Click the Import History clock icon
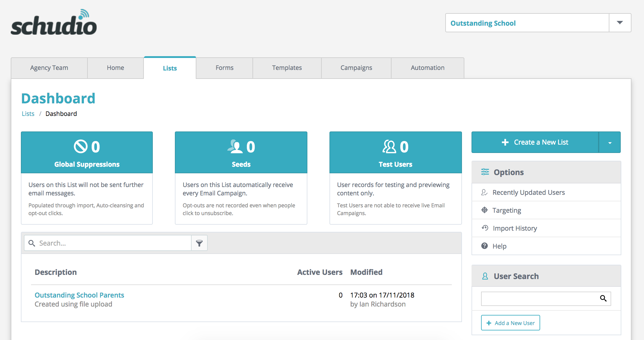 pyautogui.click(x=485, y=228)
